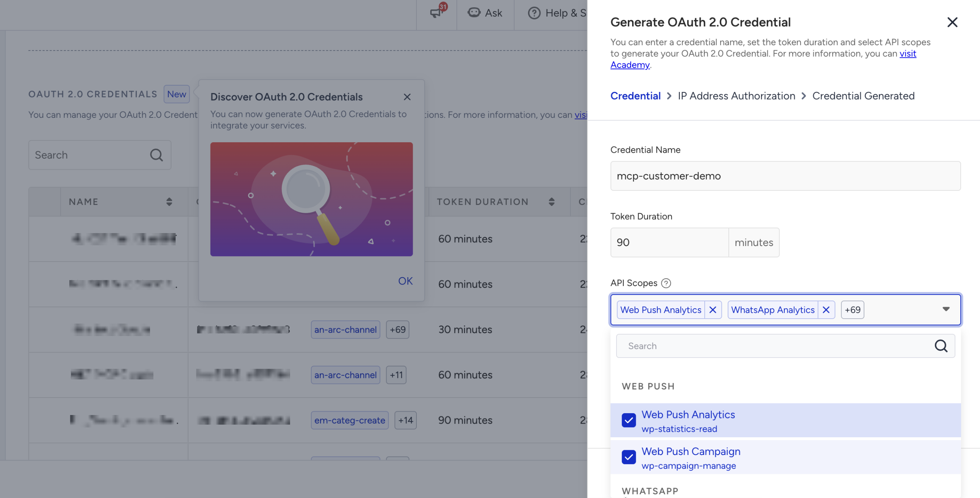The image size is (980, 498).
Task: Click the API scopes search magnifier icon
Action: coord(941,346)
